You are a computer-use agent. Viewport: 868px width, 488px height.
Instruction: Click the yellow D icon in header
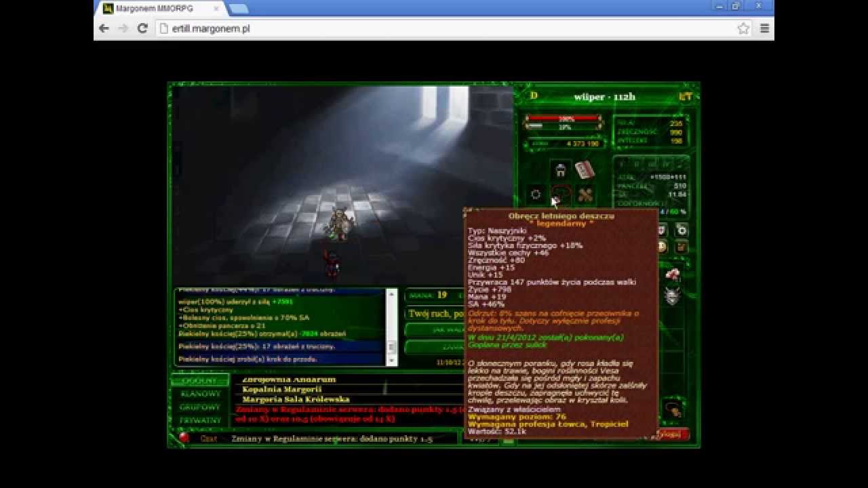click(x=534, y=96)
